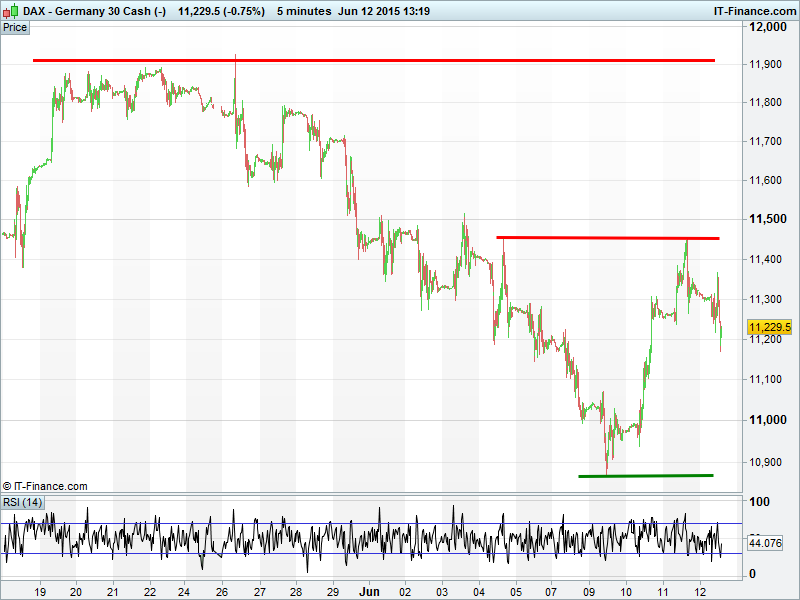Click the 10,900 price axis label
The image size is (800, 600).
tap(765, 462)
